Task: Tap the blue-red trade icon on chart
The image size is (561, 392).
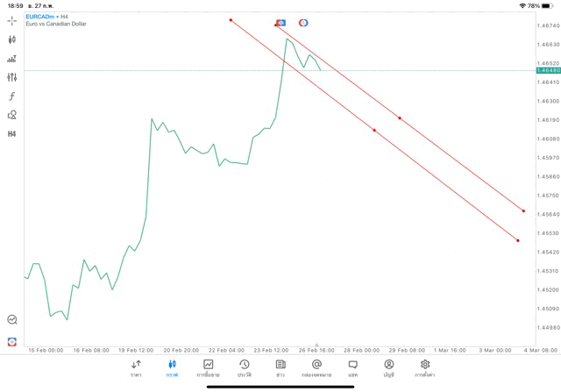Action: [x=280, y=23]
